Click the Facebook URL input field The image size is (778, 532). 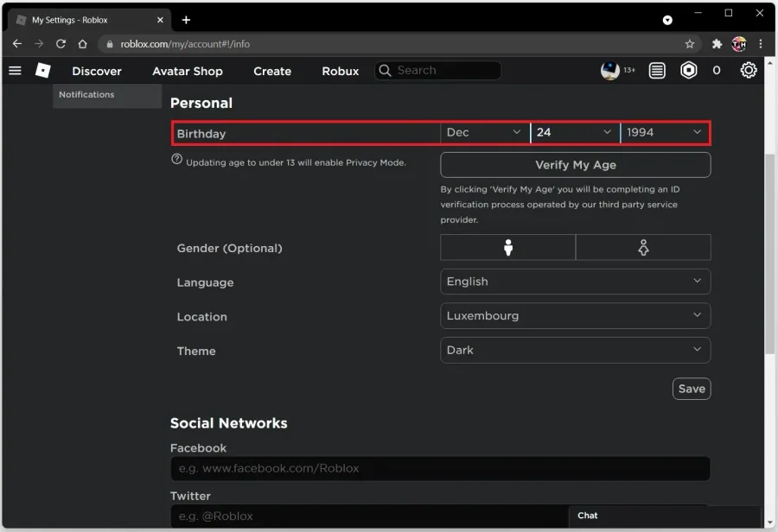point(440,469)
